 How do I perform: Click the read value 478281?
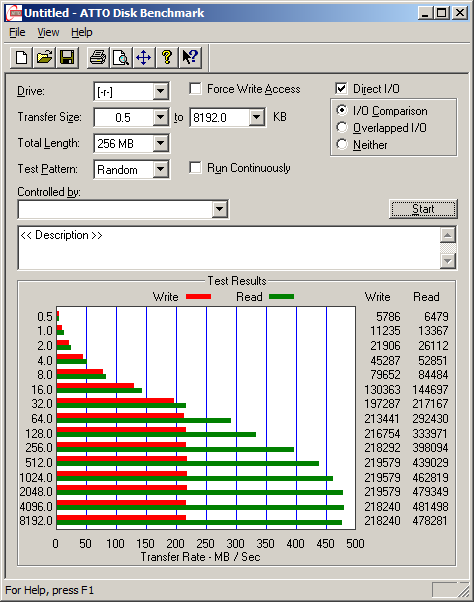430,521
